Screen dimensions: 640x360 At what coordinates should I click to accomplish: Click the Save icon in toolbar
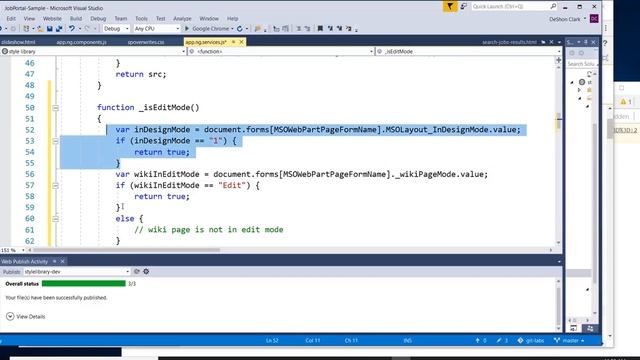pyautogui.click(x=49, y=29)
